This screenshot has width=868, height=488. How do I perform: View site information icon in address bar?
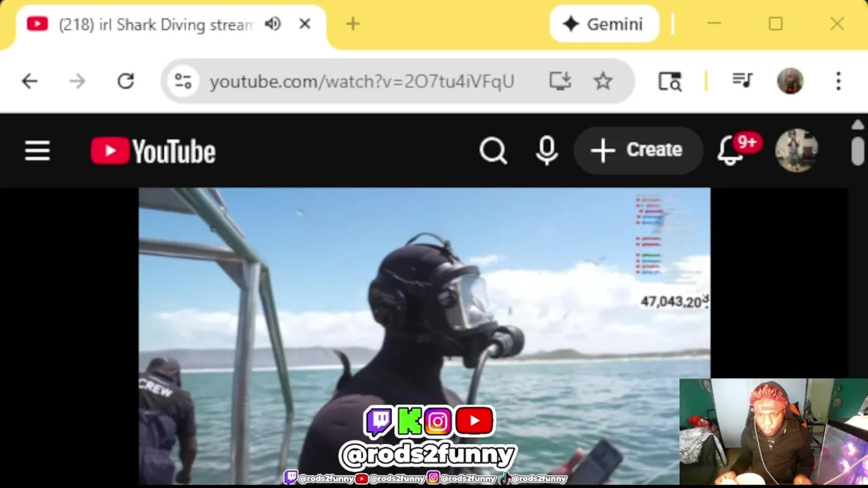click(183, 81)
